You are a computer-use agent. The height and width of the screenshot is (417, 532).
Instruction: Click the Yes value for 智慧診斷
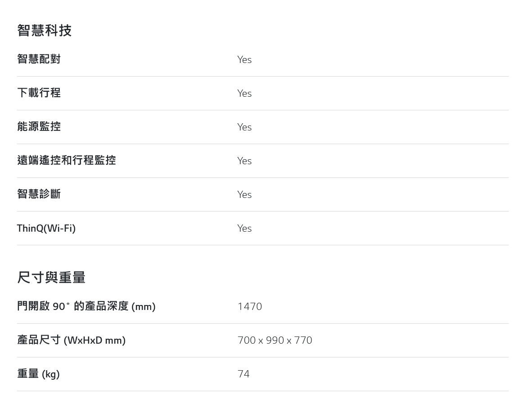(244, 195)
